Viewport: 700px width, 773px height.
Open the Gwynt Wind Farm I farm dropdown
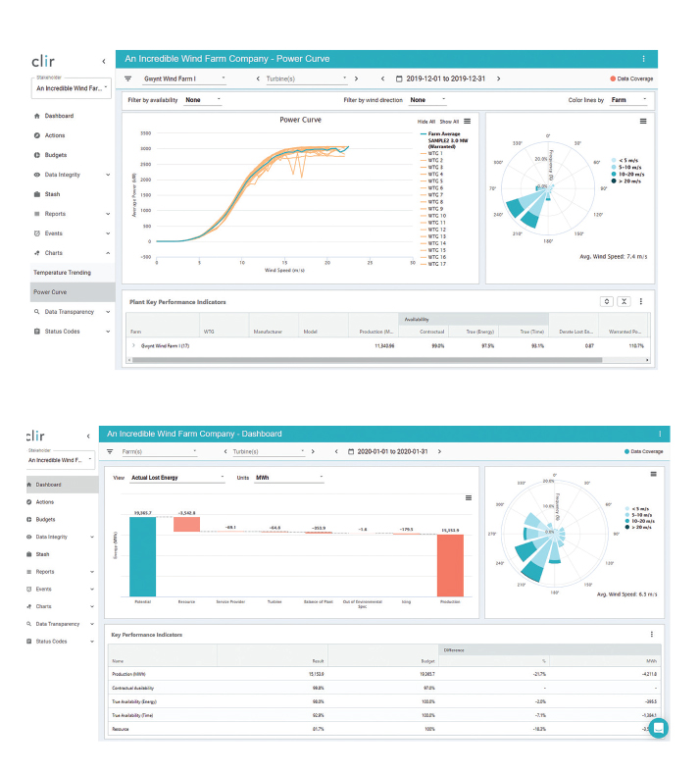184,78
